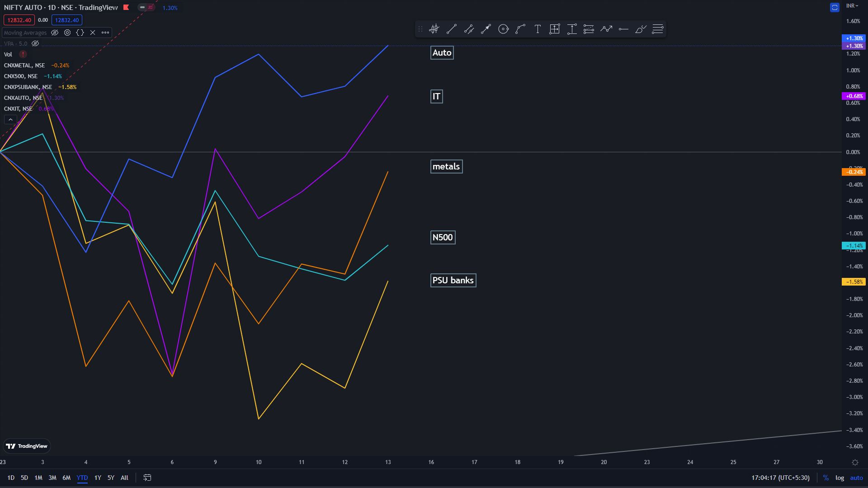Toggle visibility of the VPA 5.0 indicator
The image size is (868, 488).
click(35, 44)
